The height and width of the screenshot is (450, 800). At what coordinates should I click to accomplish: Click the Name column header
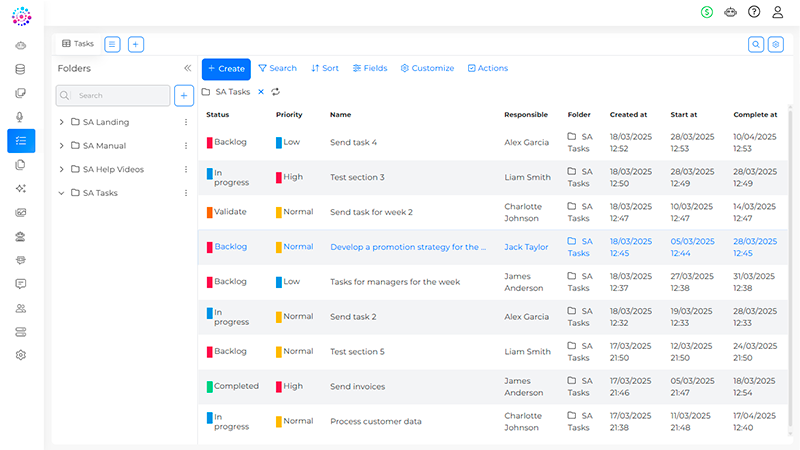(340, 115)
